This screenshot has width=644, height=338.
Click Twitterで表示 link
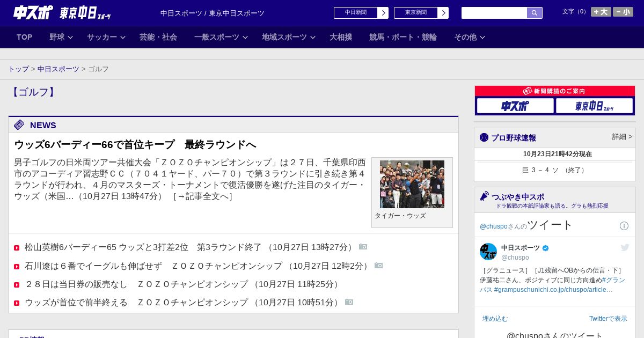(608, 319)
